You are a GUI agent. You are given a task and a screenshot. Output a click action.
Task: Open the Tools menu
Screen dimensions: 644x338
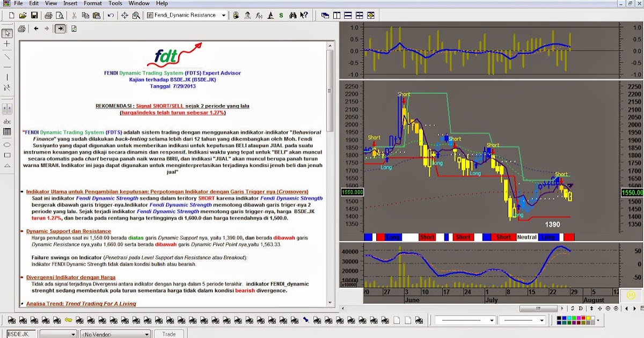coord(115,3)
